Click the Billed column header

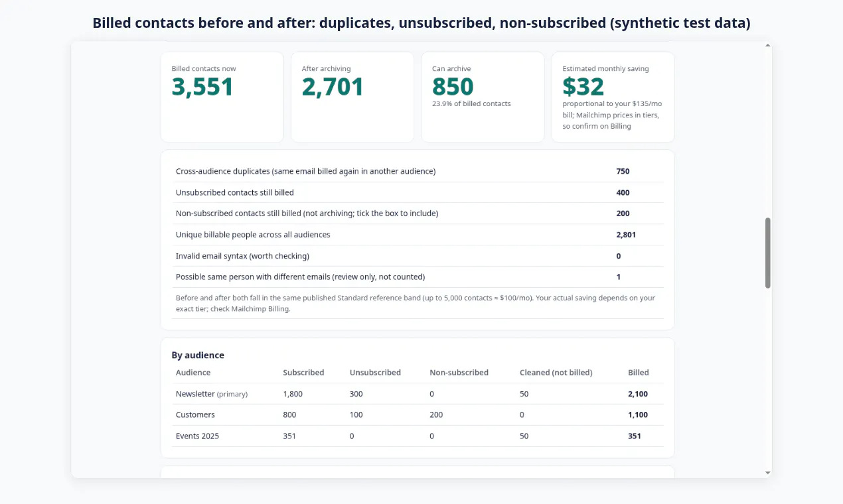(639, 373)
